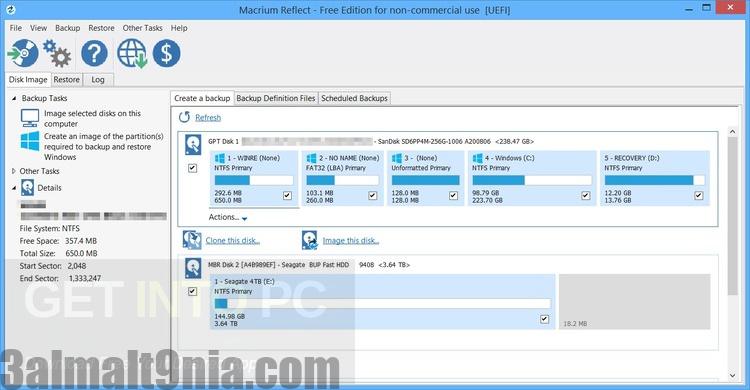This screenshot has height=390, width=750.
Task: Click the monitor icon for imaging selected disks
Action: (30, 117)
